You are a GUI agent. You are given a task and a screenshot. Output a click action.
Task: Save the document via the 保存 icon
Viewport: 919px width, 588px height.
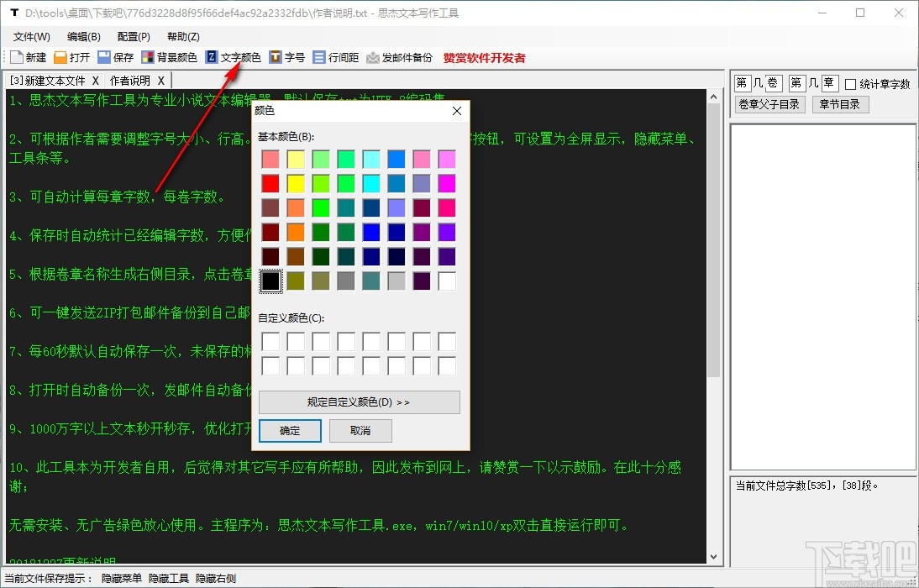coord(117,57)
